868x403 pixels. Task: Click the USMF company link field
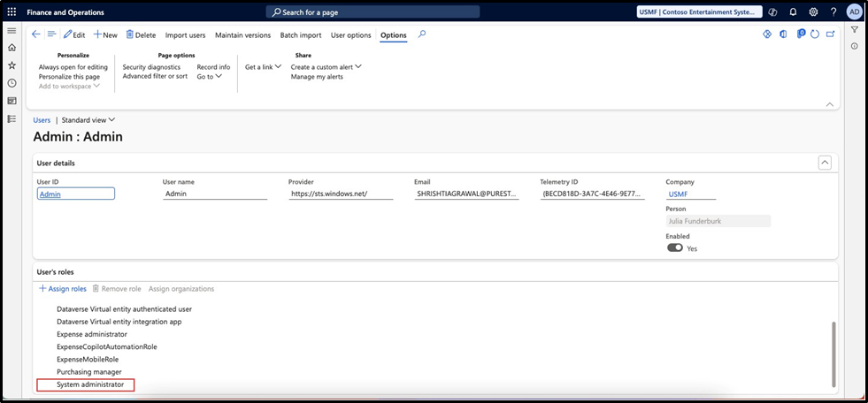coord(691,194)
